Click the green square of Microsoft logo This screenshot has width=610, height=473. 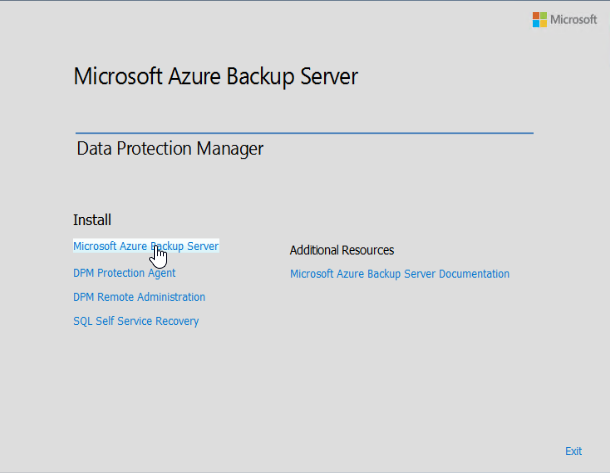click(x=542, y=15)
